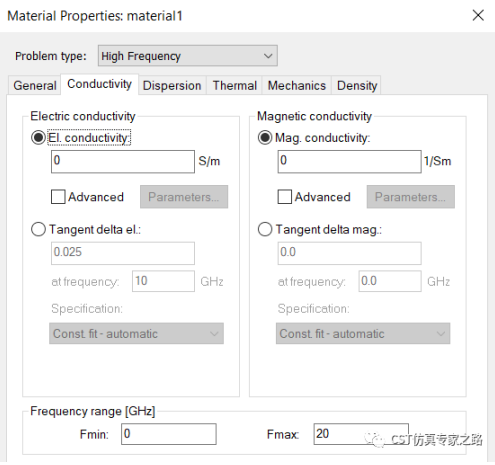Switch to the General tab

(x=35, y=86)
